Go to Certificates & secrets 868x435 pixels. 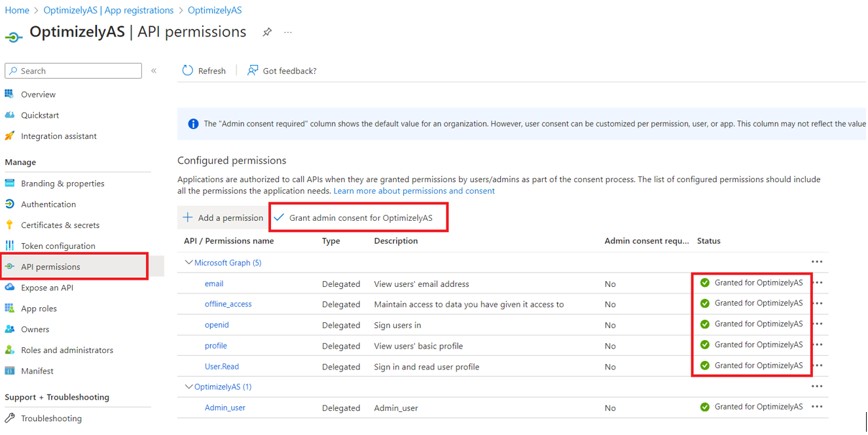[60, 225]
